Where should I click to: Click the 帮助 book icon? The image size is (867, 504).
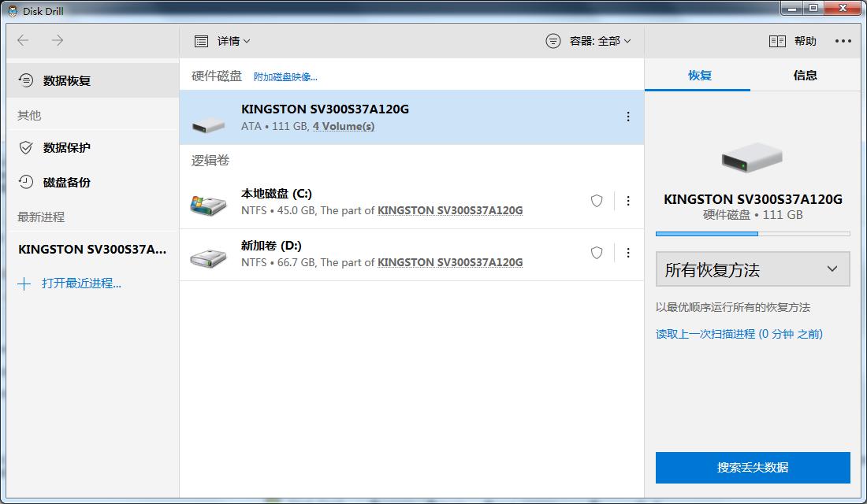tap(777, 41)
